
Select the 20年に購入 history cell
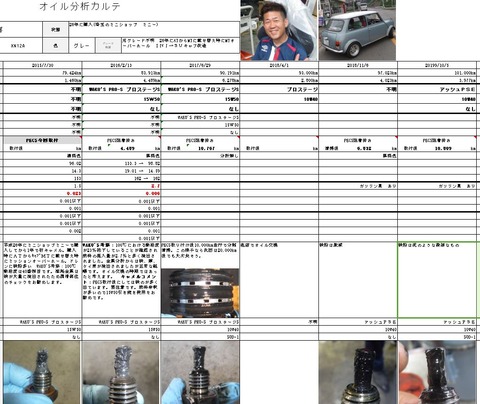click(x=154, y=29)
